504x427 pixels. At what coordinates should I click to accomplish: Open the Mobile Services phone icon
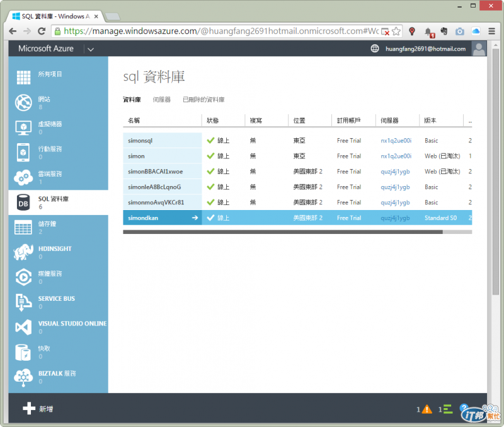[x=23, y=153]
